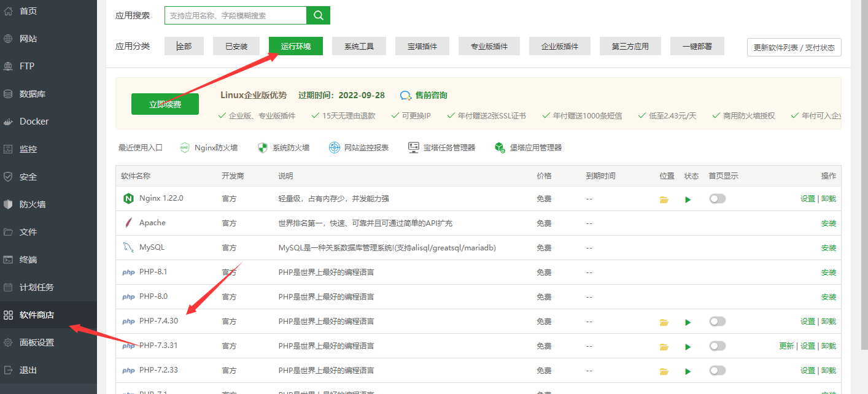Open Nginx防火墙 recent shortcut
This screenshot has width=868, height=394.
coord(209,147)
